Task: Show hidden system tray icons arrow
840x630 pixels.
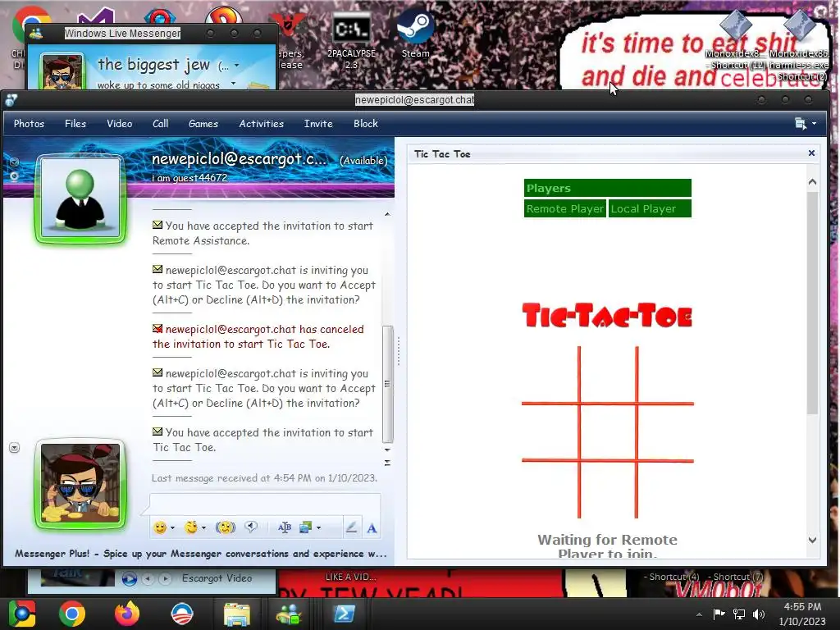Action: 699,614
